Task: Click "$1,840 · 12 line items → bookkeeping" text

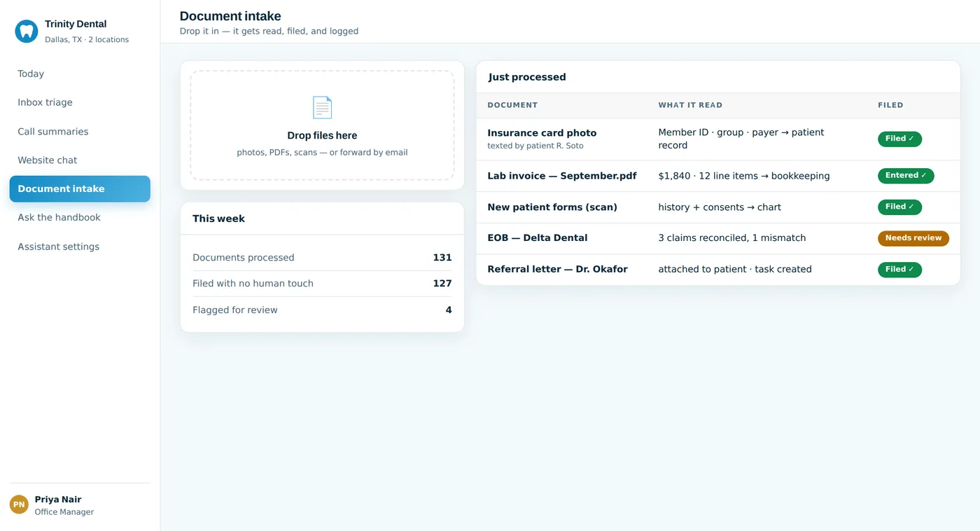Action: [744, 176]
